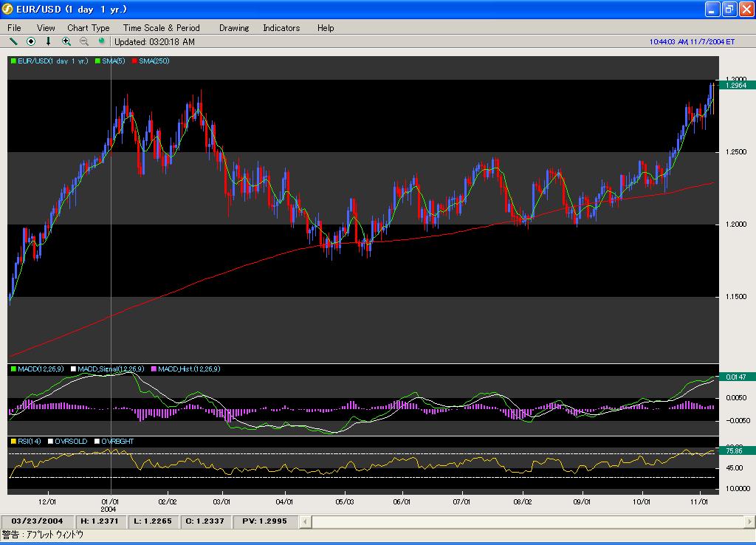Click the crosshair target tool icon
756x545 pixels.
pos(31,41)
